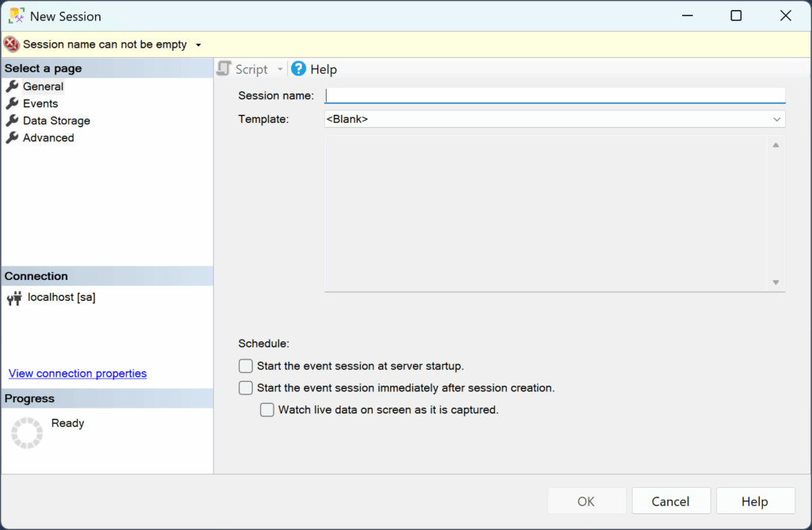Click the Session name can not be empty message
The width and height of the screenshot is (812, 530).
(x=105, y=44)
